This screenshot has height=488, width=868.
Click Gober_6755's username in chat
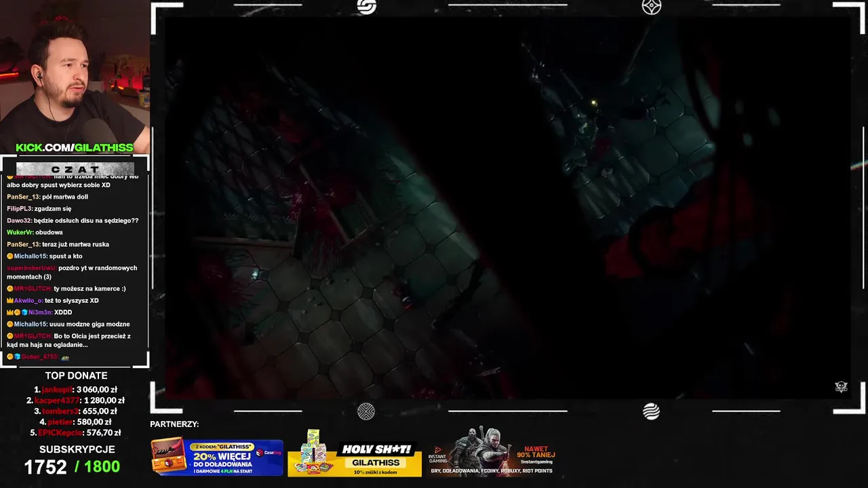coord(39,357)
